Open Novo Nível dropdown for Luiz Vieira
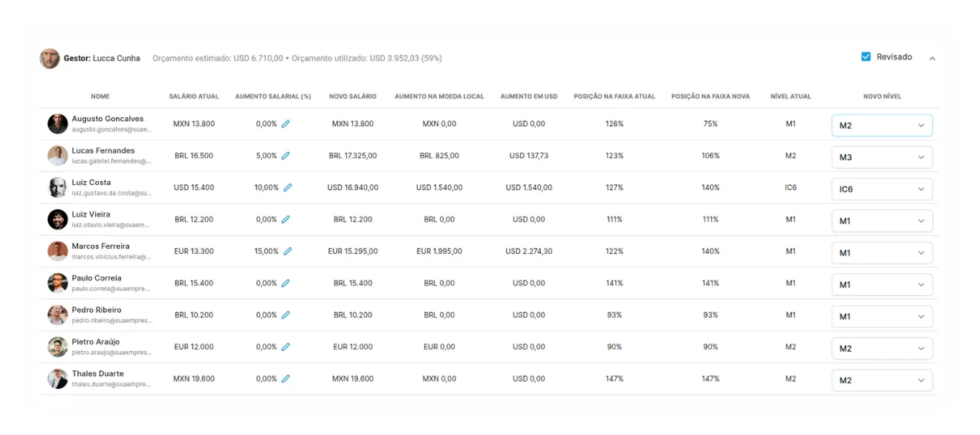 (882, 221)
